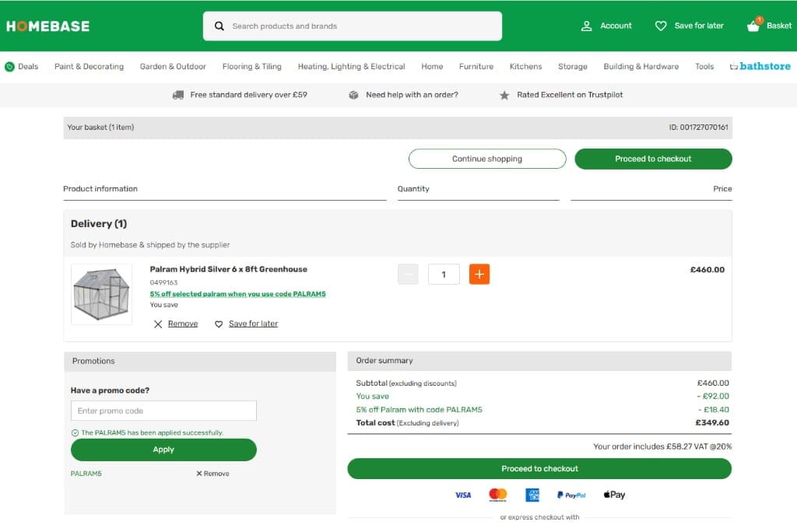Open the Storage menu
This screenshot has width=797, height=532.
[x=572, y=67]
